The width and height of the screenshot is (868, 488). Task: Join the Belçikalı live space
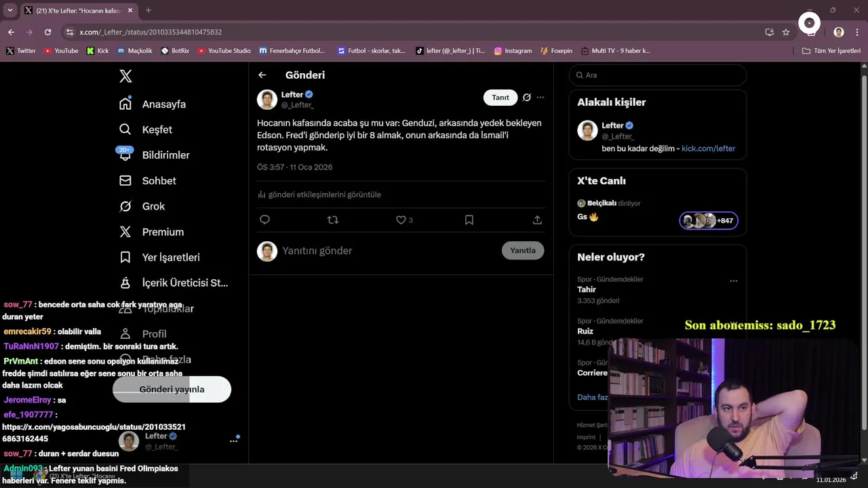point(658,211)
